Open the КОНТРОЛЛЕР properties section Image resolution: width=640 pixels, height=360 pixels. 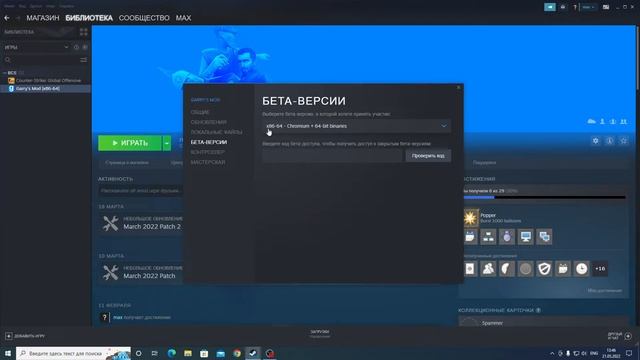point(207,152)
